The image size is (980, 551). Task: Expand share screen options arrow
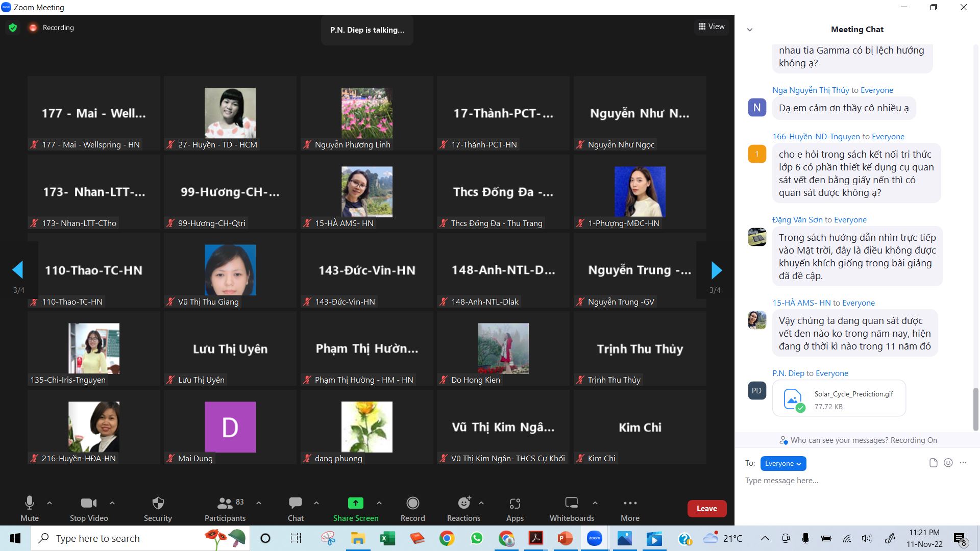[x=379, y=503]
